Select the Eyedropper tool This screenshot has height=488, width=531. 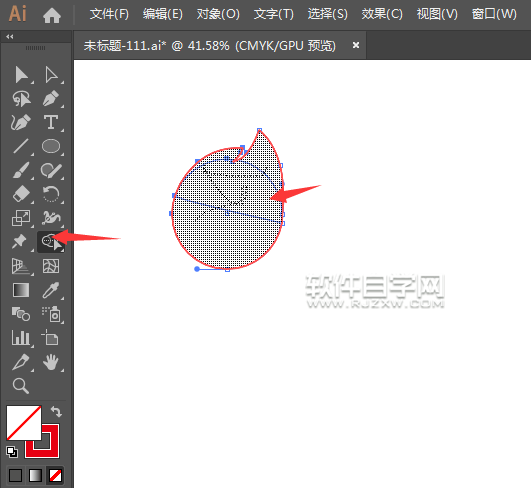coord(51,290)
